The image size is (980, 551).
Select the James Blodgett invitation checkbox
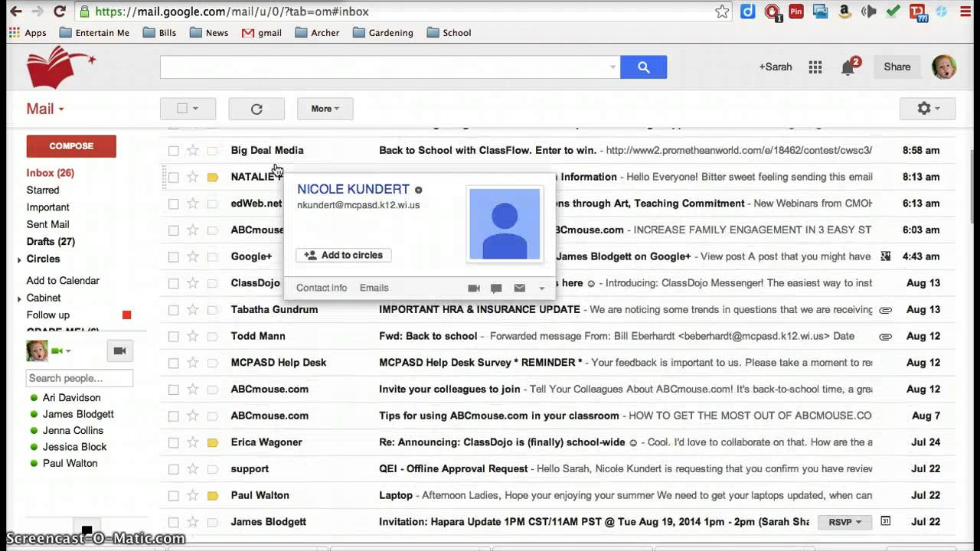[x=173, y=522]
